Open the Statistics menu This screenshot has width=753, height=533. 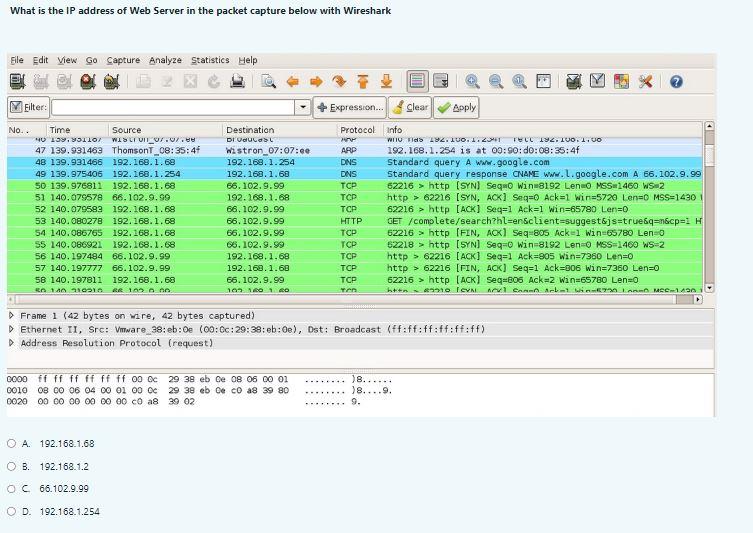[210, 60]
